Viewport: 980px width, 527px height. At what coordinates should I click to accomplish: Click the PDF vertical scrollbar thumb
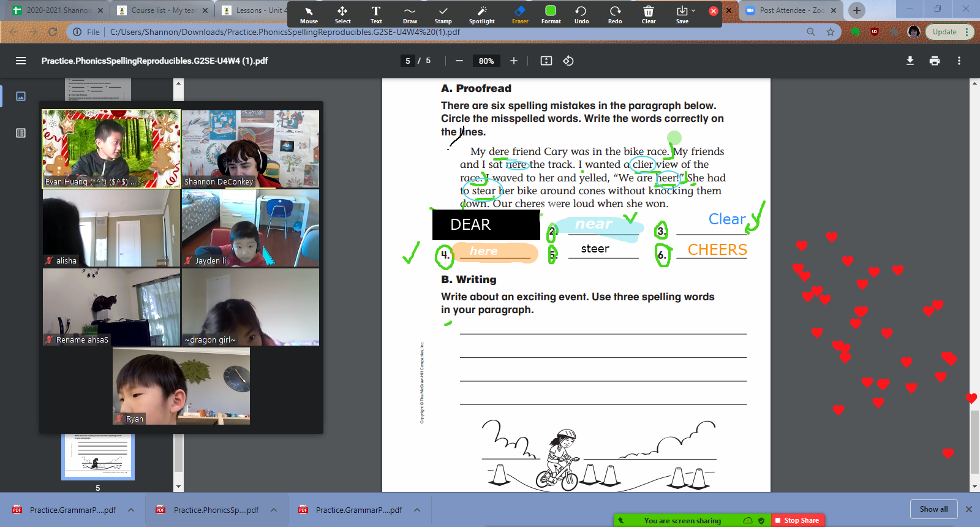(x=974, y=442)
